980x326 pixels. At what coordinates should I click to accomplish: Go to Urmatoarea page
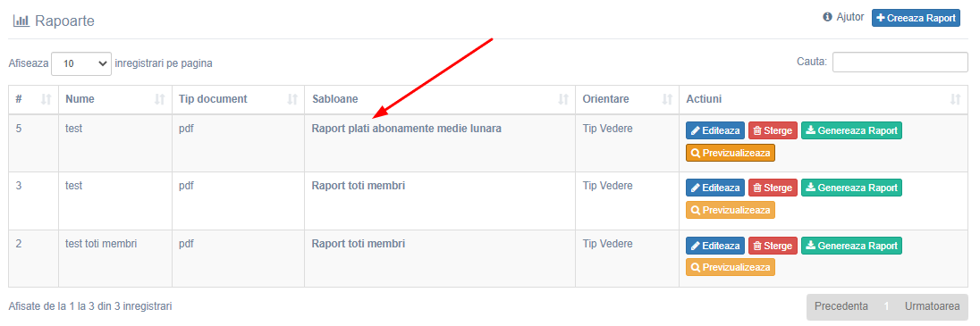tap(932, 306)
